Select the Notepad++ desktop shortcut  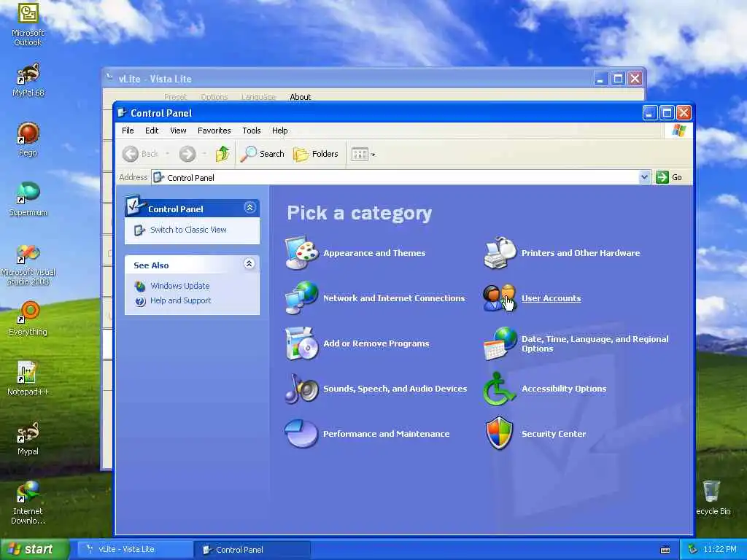coord(28,378)
